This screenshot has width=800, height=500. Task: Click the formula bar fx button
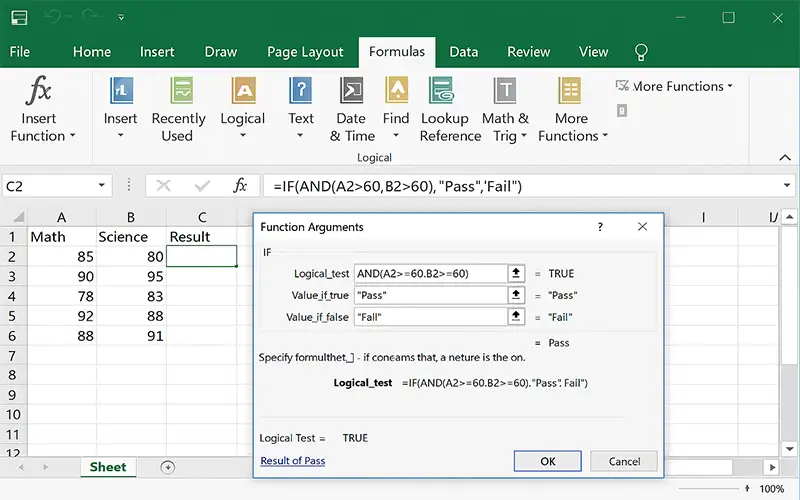[240, 186]
